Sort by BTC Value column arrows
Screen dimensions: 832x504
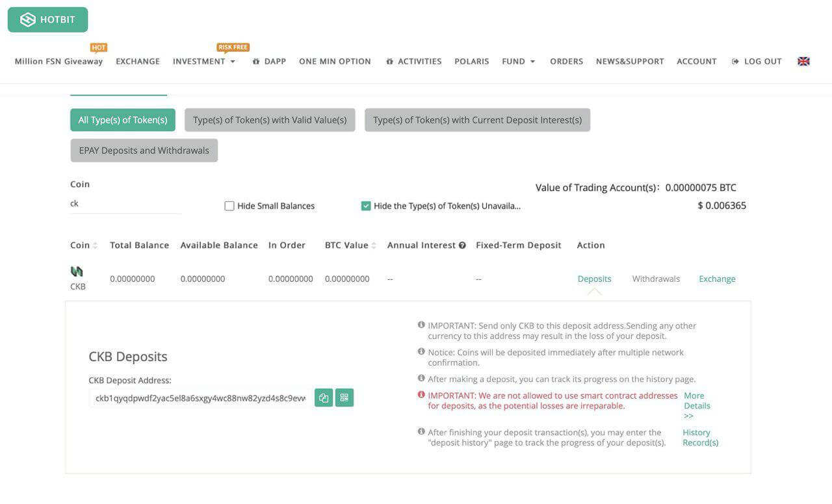point(374,246)
